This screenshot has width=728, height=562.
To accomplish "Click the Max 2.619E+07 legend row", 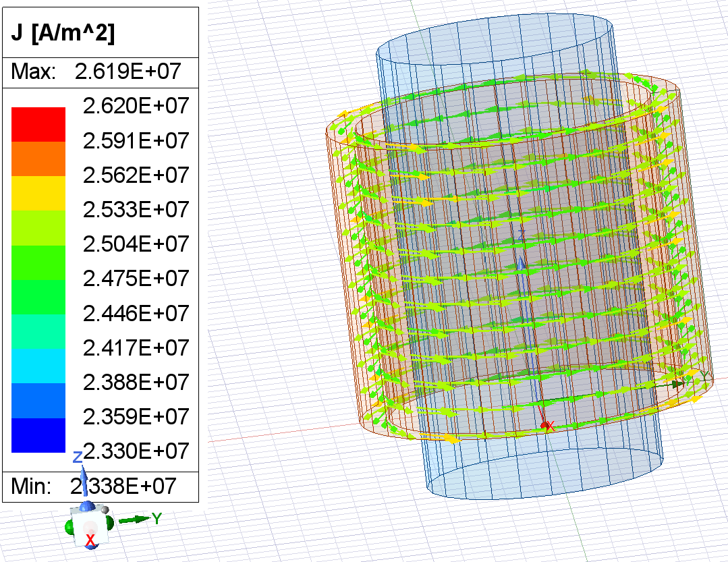I will pyautogui.click(x=100, y=72).
